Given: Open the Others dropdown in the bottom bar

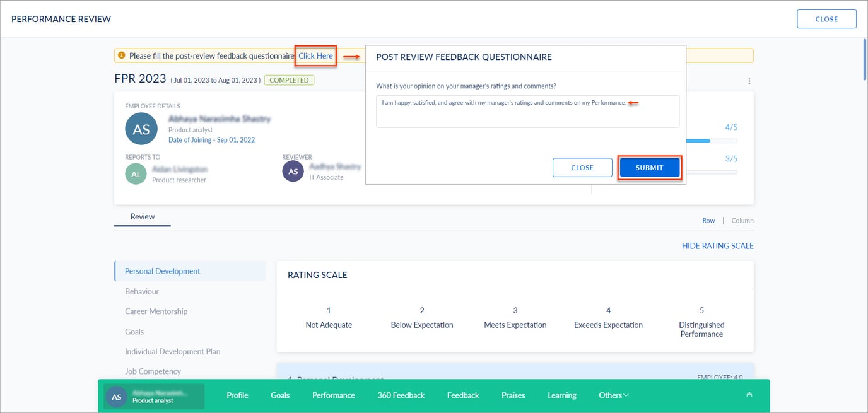Looking at the screenshot, I should [x=614, y=395].
